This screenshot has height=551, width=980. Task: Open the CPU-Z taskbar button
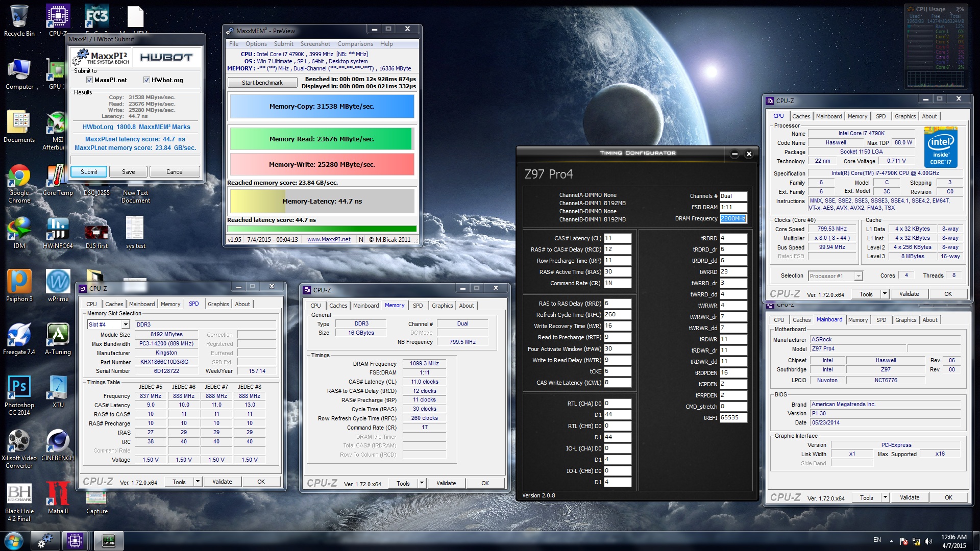(x=75, y=541)
